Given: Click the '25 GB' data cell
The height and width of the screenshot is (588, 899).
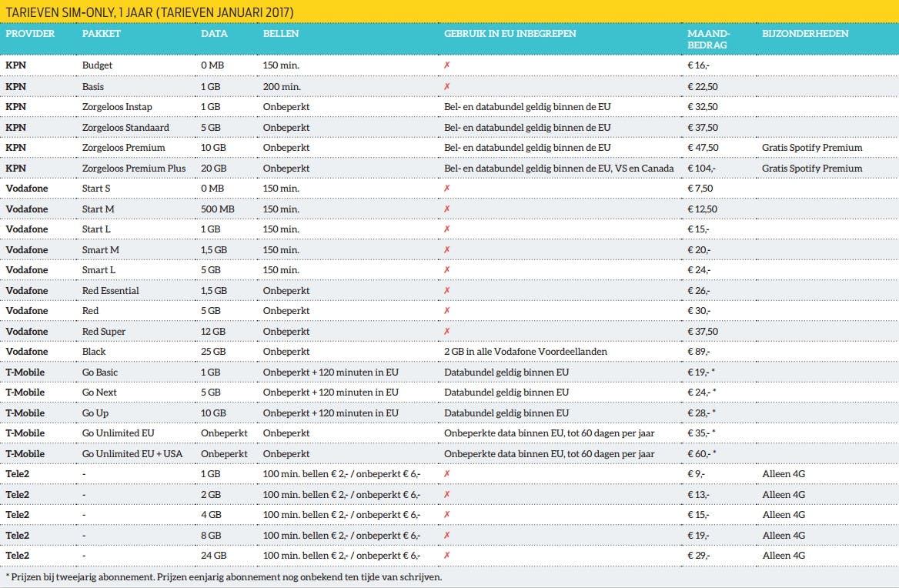Looking at the screenshot, I should pos(213,352).
